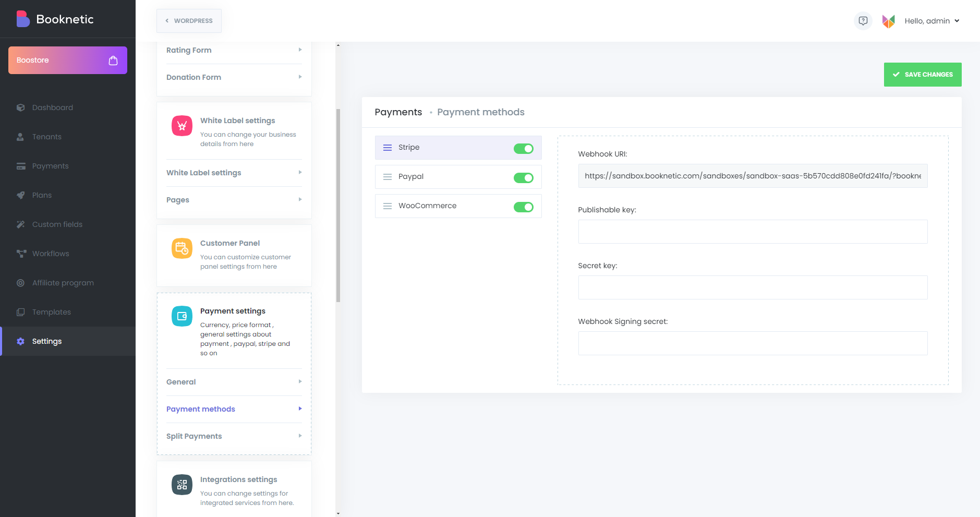Click the Payments breadcrumb heading

coord(398,112)
